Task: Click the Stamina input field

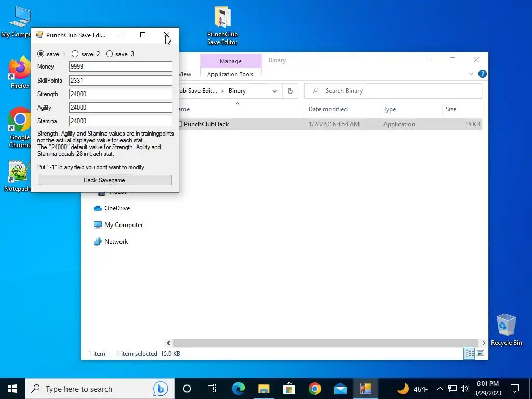Action: tap(121, 121)
